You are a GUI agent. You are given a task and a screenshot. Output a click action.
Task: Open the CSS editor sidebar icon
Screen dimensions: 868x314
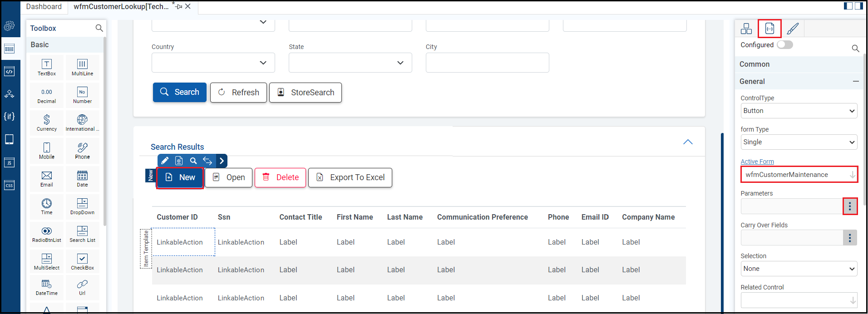(9, 185)
